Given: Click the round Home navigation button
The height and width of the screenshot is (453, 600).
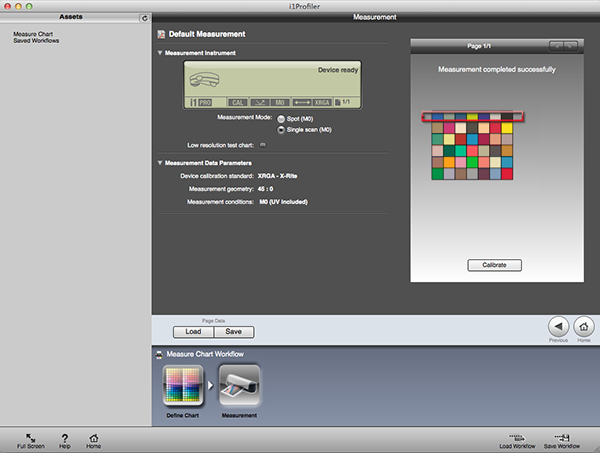Looking at the screenshot, I should coord(584,326).
